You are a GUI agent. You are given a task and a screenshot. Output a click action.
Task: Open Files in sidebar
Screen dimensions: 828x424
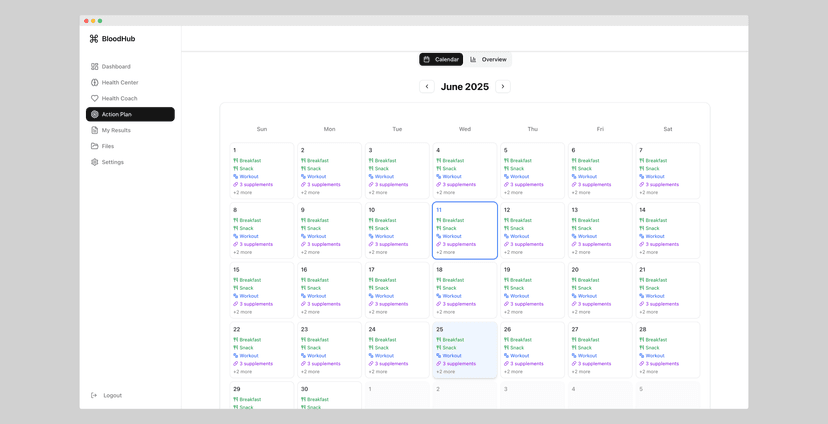coord(130,146)
